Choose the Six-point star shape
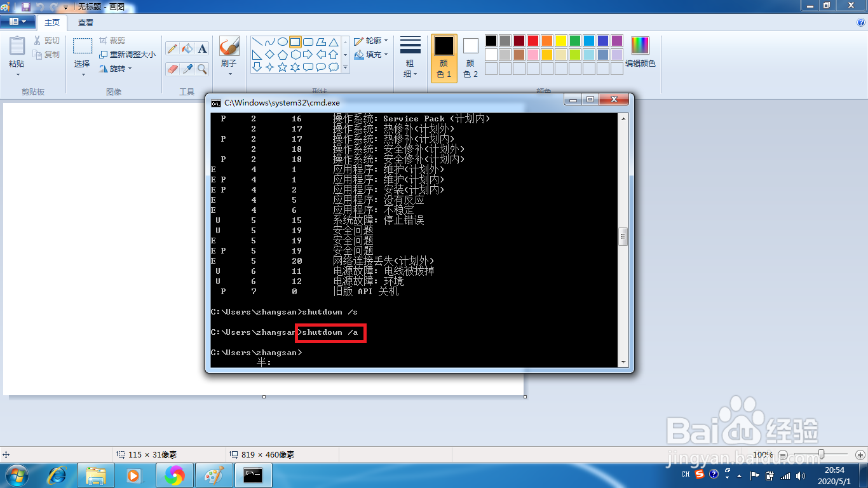Screen dimensions: 868x488 [x=295, y=67]
